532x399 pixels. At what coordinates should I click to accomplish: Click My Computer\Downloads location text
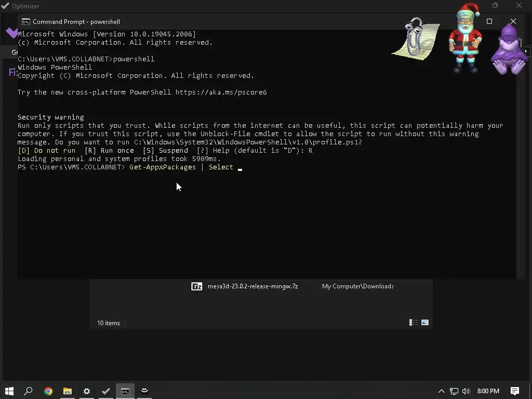click(x=358, y=286)
